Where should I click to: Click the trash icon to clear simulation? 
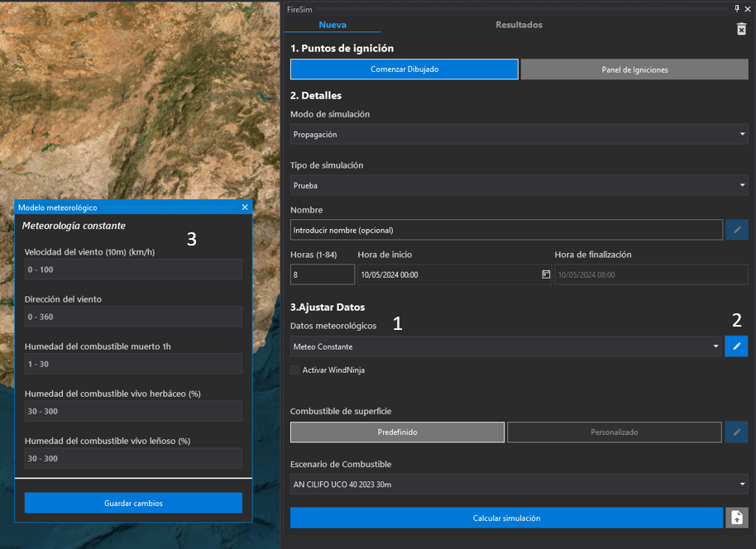741,29
